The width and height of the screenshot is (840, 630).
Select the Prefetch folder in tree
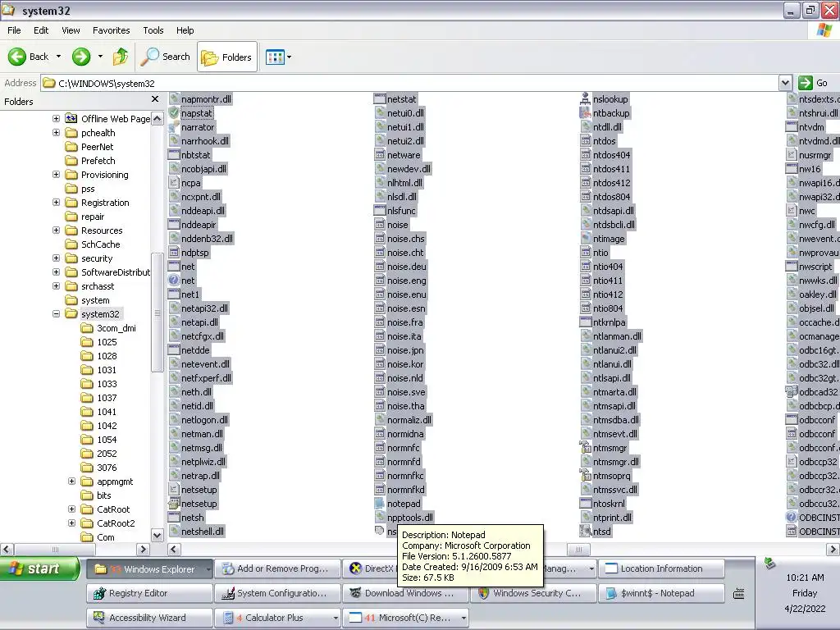coord(98,161)
